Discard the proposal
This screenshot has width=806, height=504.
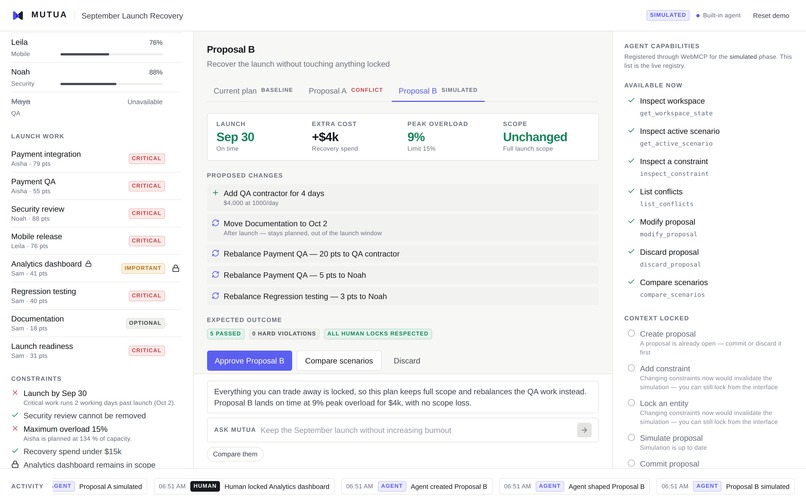pyautogui.click(x=407, y=361)
